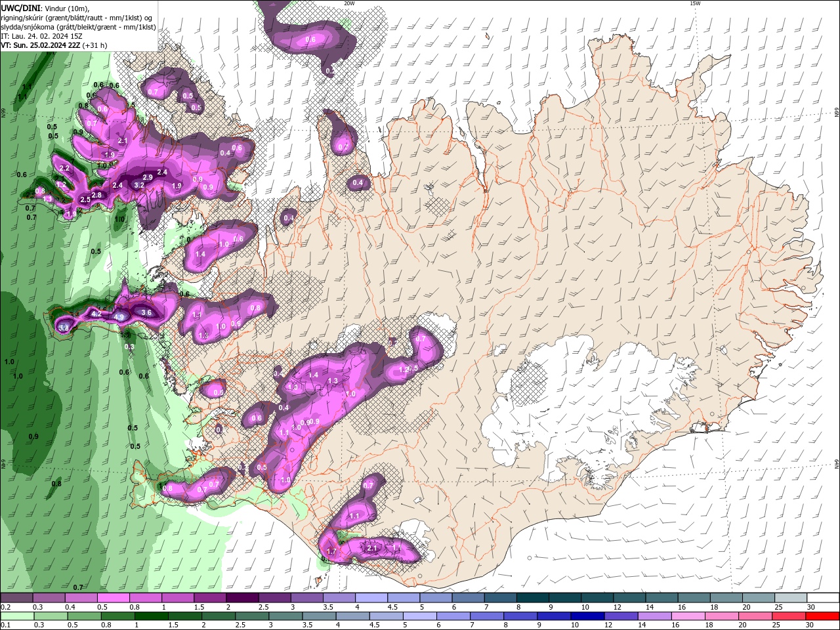Select the red 30 swatch in the bottom legend row
Viewport: 840px width, 630px height.
pyautogui.click(x=823, y=616)
